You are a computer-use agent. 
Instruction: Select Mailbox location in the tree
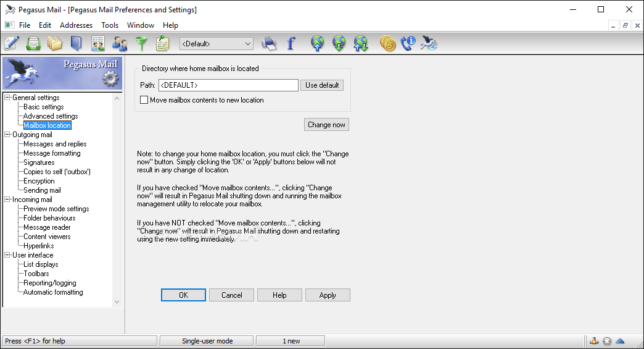click(47, 125)
